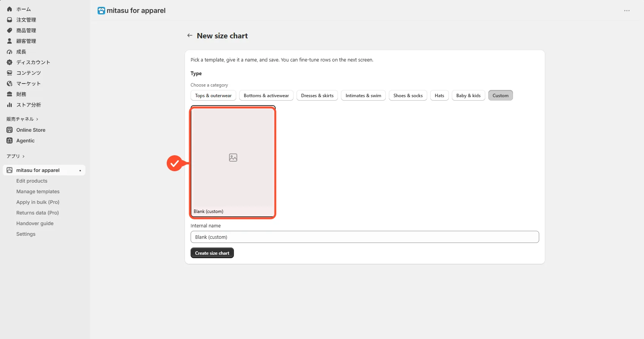Select the Hats category

439,96
